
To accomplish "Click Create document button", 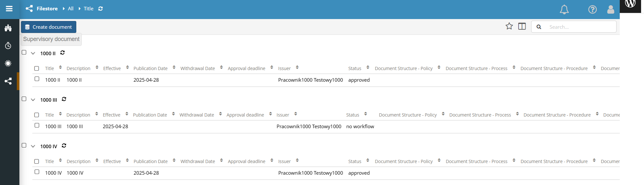I will coord(48,27).
